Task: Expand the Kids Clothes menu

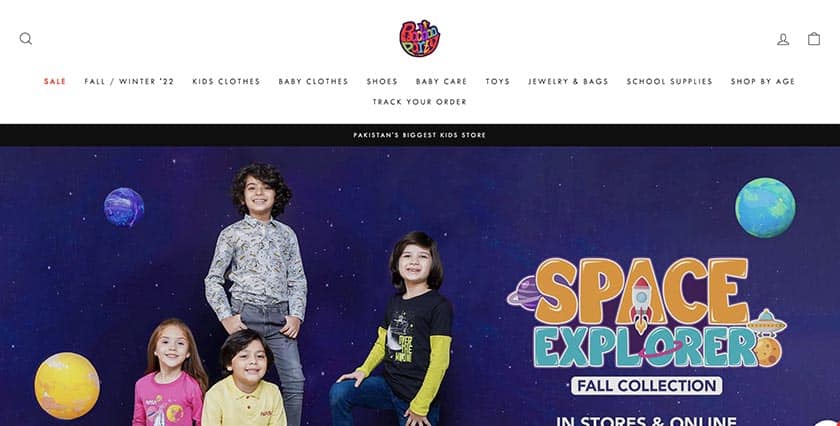Action: point(226,81)
